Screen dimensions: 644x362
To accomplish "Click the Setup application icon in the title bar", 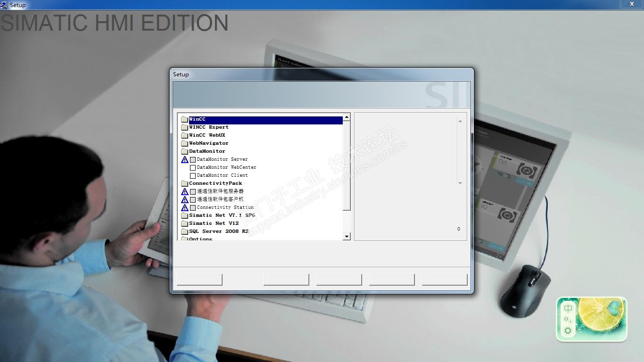I will (x=4, y=5).
